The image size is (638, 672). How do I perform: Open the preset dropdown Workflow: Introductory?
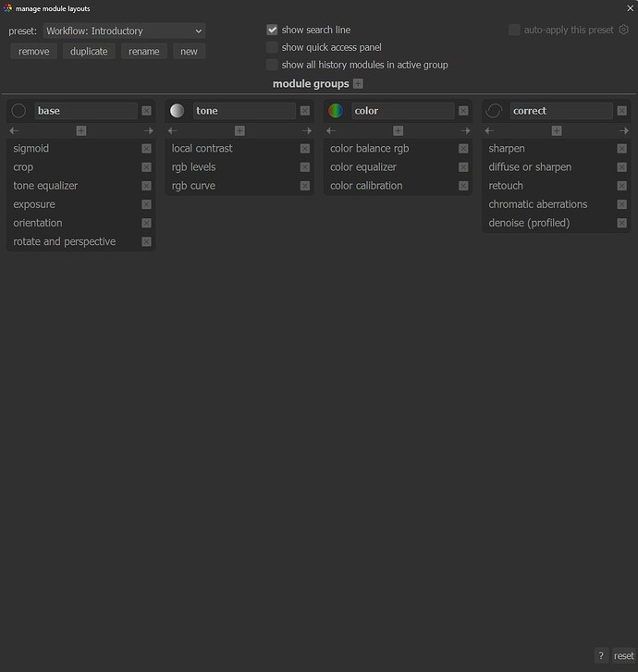click(x=124, y=31)
